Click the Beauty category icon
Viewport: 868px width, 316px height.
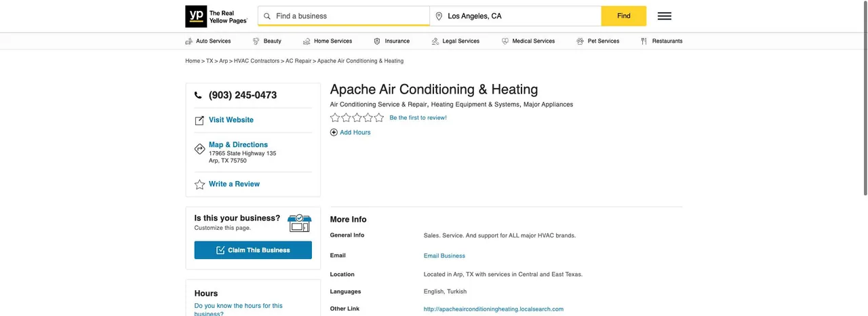(x=256, y=41)
